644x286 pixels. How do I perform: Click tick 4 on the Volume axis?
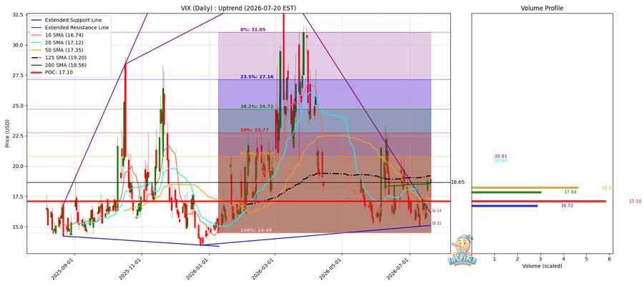point(564,259)
